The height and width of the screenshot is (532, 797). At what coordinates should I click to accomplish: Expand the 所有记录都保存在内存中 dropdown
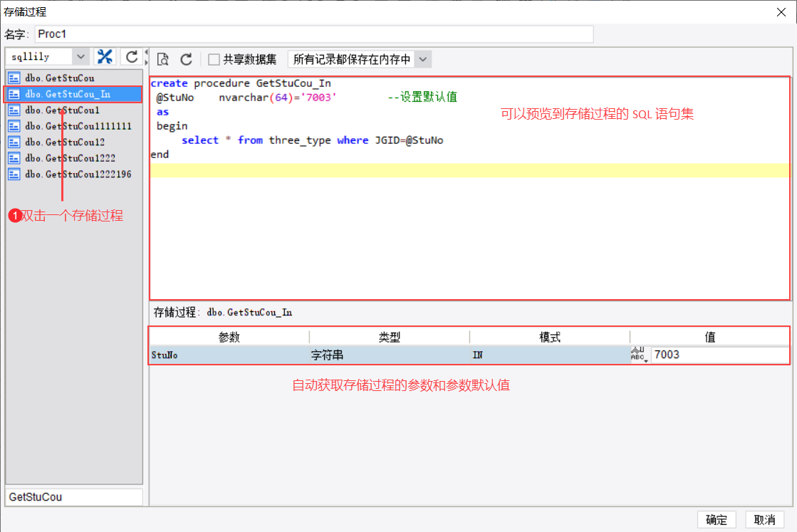tap(423, 60)
